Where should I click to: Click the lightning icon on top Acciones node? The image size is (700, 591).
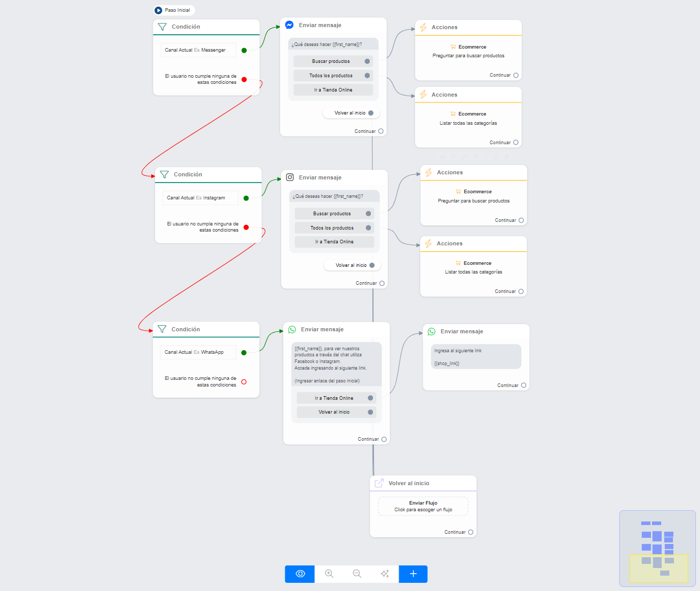click(423, 28)
